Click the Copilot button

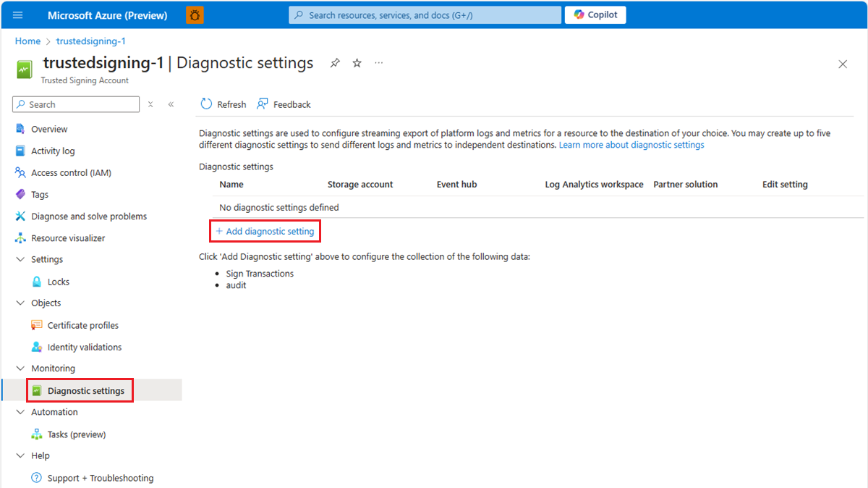(x=595, y=14)
